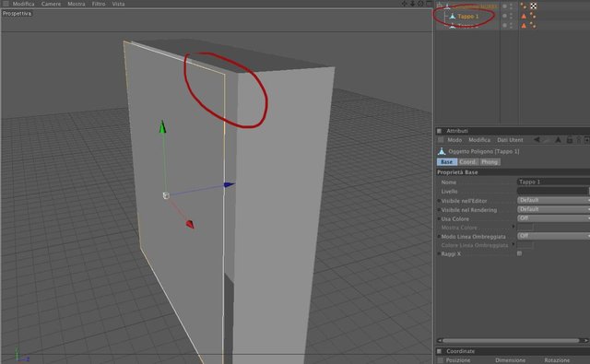Image resolution: width=590 pixels, height=364 pixels.
Task: Toggle visibility dot of top NURBS object row
Action: pyautogui.click(x=504, y=6)
